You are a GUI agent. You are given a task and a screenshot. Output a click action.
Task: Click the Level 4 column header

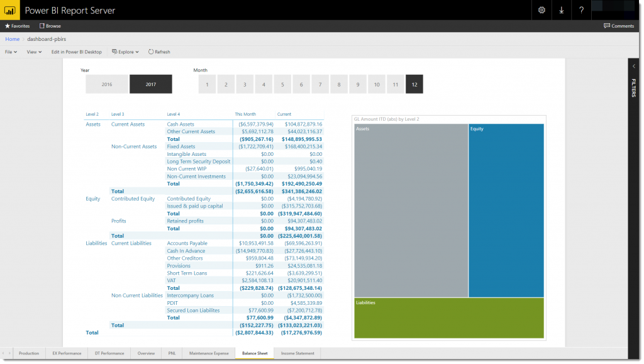[x=174, y=114]
